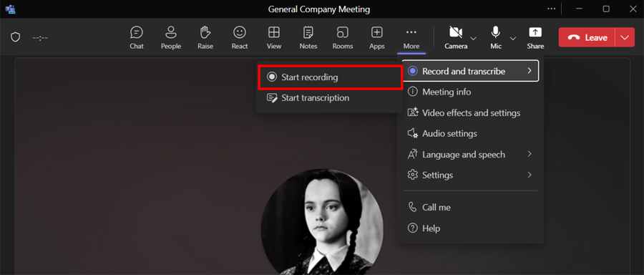
Task: Click the shield security icon
Action: [x=16, y=37]
